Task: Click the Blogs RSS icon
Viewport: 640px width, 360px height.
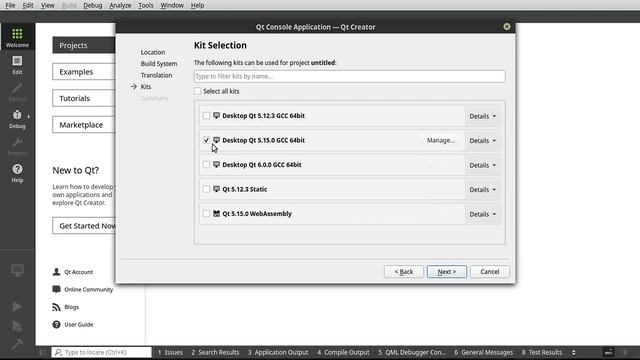Action: coord(56,307)
